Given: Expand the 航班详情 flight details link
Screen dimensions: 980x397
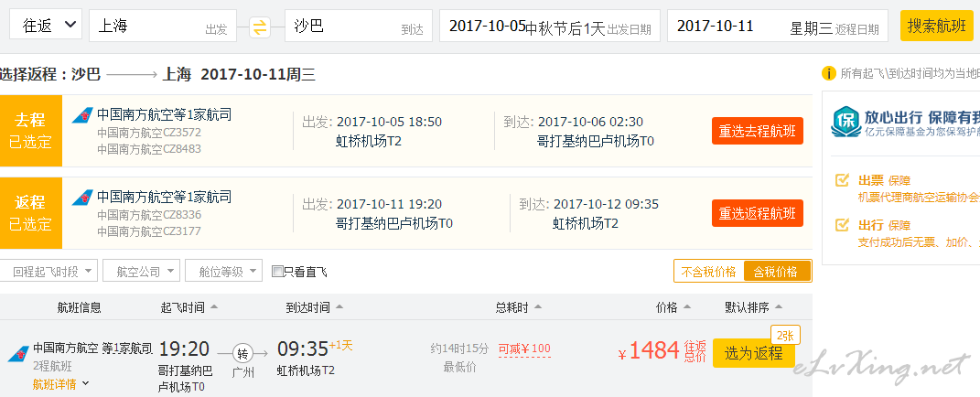Looking at the screenshot, I should click(x=61, y=384).
